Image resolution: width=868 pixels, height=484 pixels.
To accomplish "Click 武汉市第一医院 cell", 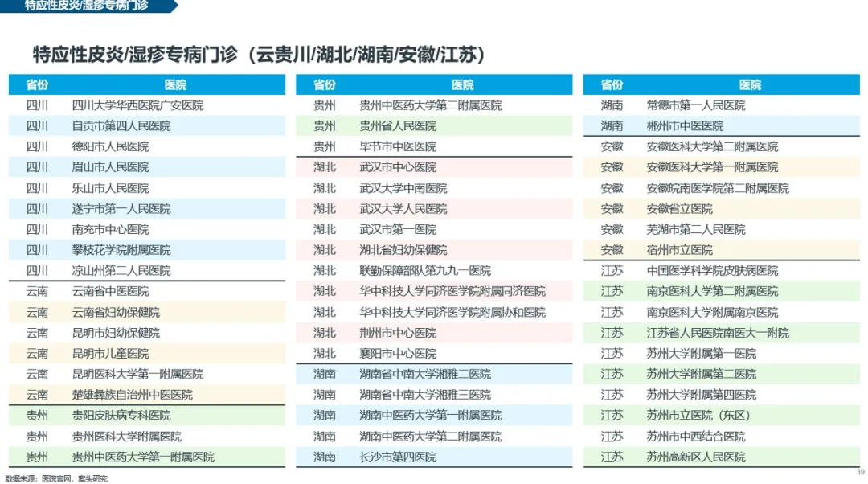I will pyautogui.click(x=398, y=229).
